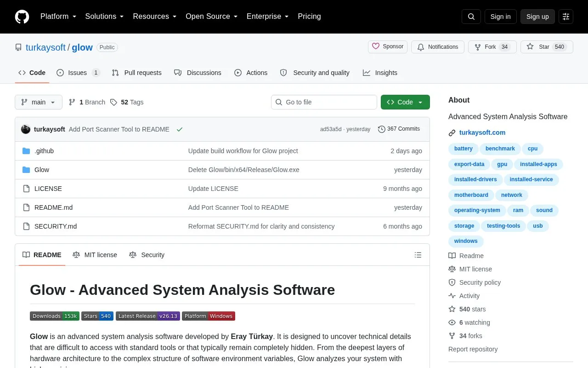Open the .github folder
The height and width of the screenshot is (368, 588).
[44, 151]
